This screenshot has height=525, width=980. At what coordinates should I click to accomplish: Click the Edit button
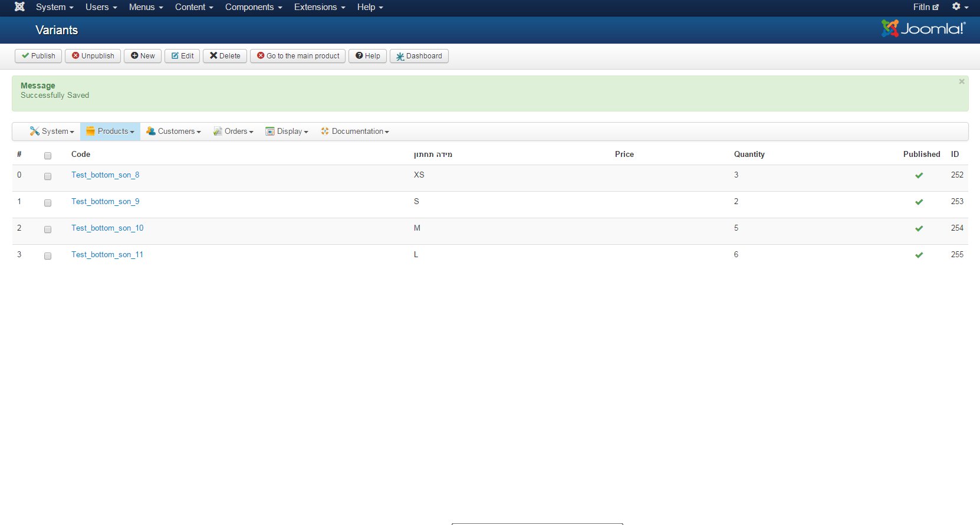click(182, 56)
